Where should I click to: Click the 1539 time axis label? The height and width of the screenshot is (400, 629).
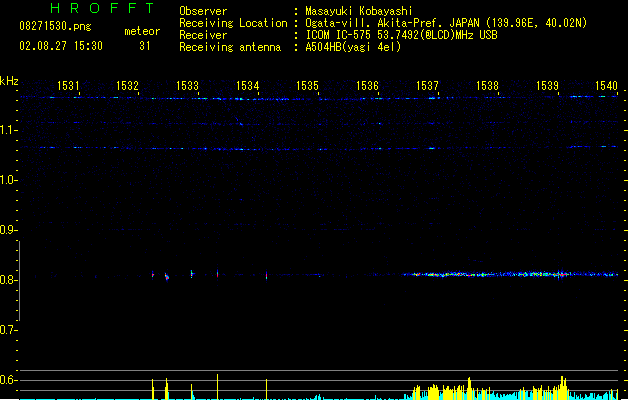(x=547, y=85)
